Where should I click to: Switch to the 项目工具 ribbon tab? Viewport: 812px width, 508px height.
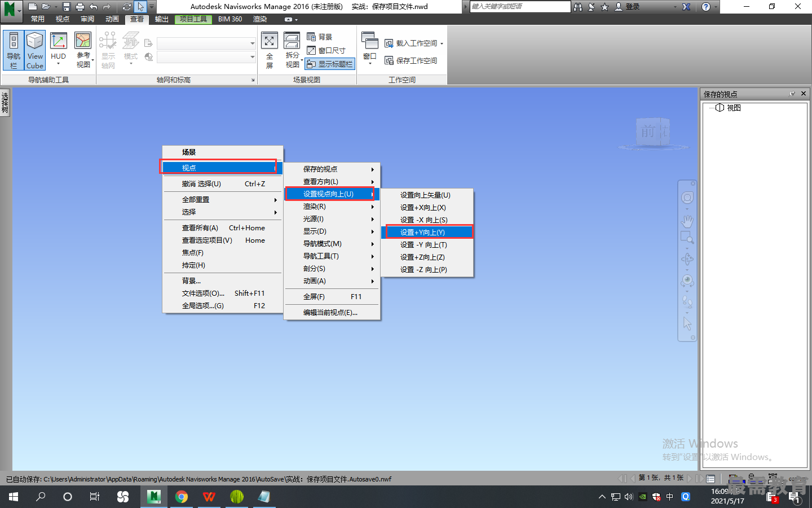tap(193, 19)
